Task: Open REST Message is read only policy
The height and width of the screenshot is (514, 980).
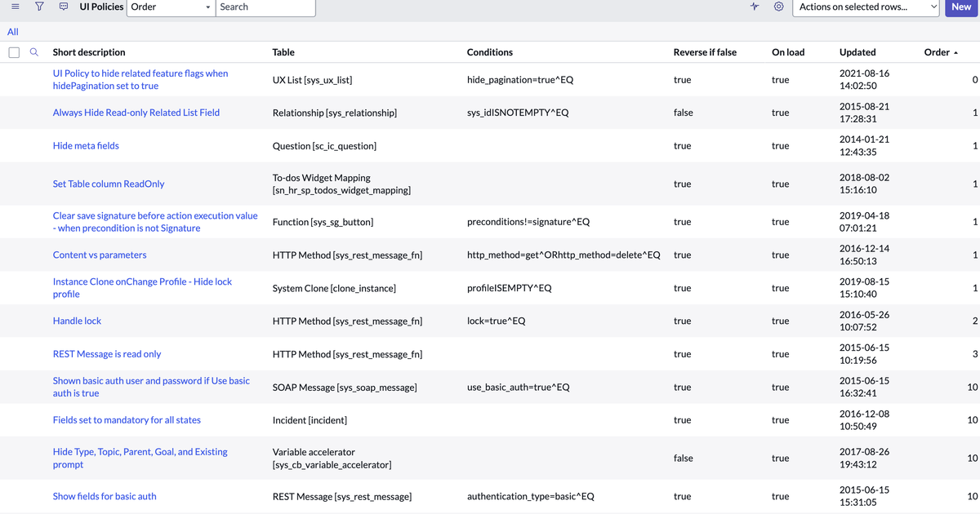Action: tap(107, 354)
